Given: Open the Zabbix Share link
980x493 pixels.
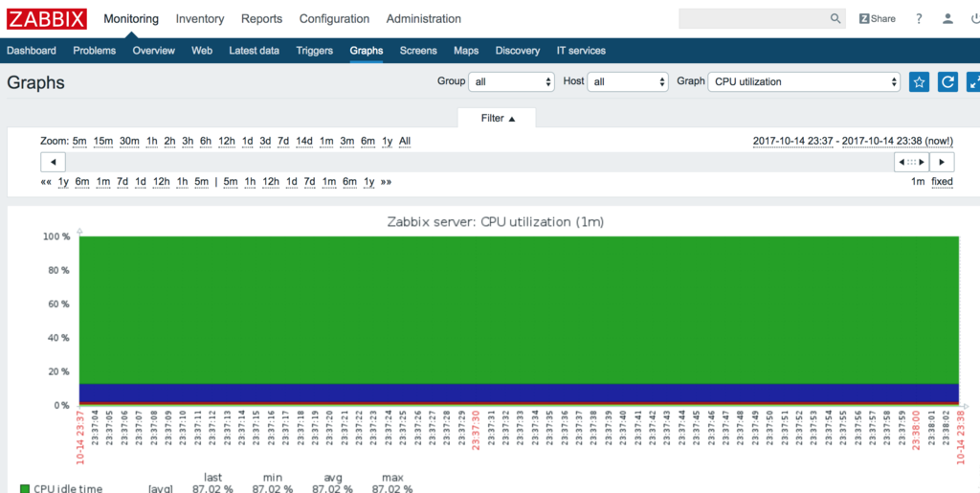Looking at the screenshot, I should pyautogui.click(x=878, y=19).
